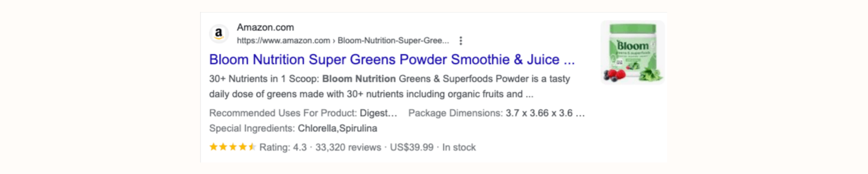
Task: Open the Bloom Nutrition Super Greens title link
Action: [392, 60]
